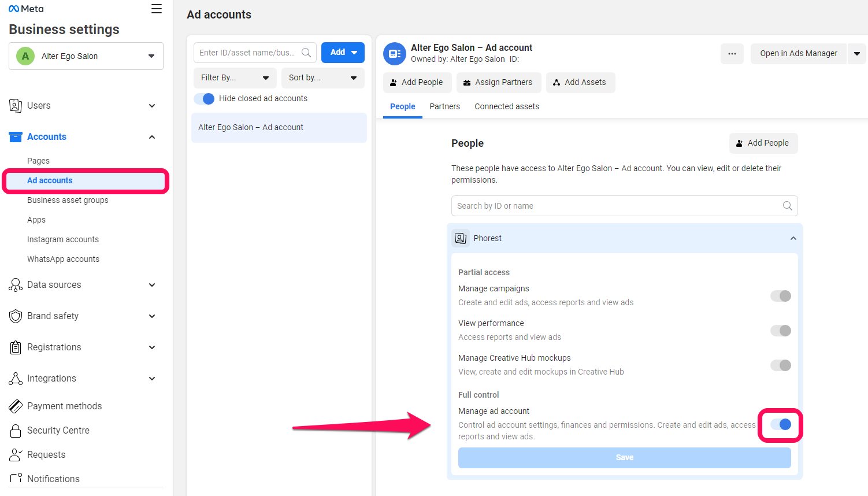Image resolution: width=868 pixels, height=496 pixels.
Task: Collapse the Accounts section
Action: (x=152, y=137)
